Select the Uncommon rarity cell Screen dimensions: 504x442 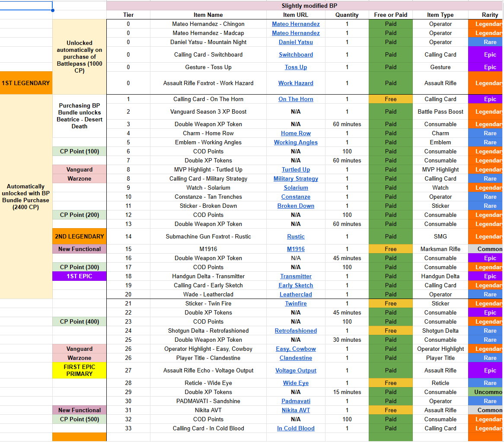coord(486,392)
